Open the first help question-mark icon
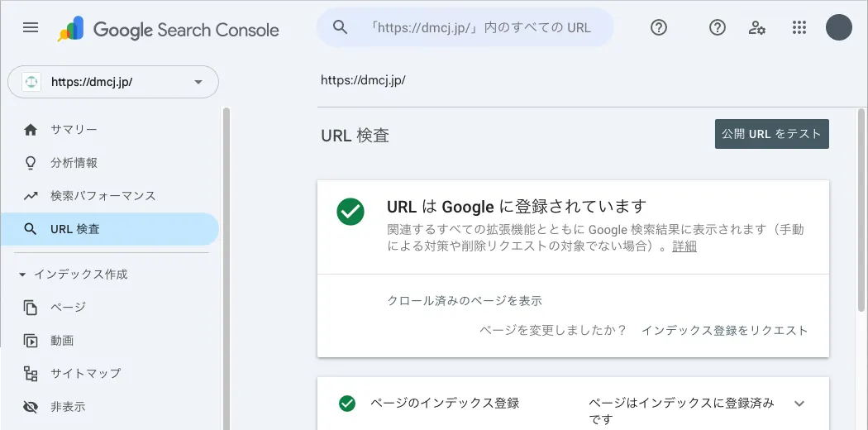This screenshot has width=868, height=430. [x=659, y=27]
